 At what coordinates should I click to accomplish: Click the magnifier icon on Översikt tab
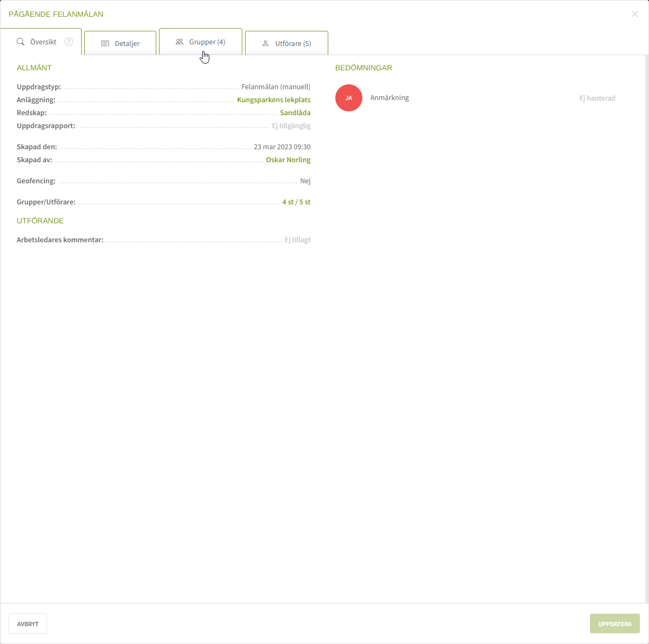21,42
